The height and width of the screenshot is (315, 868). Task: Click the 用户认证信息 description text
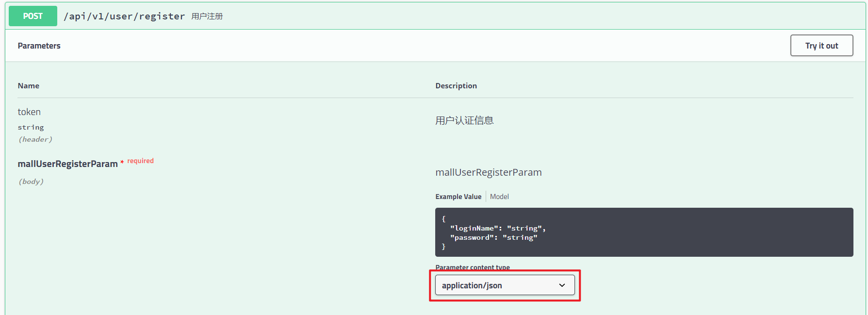point(464,120)
